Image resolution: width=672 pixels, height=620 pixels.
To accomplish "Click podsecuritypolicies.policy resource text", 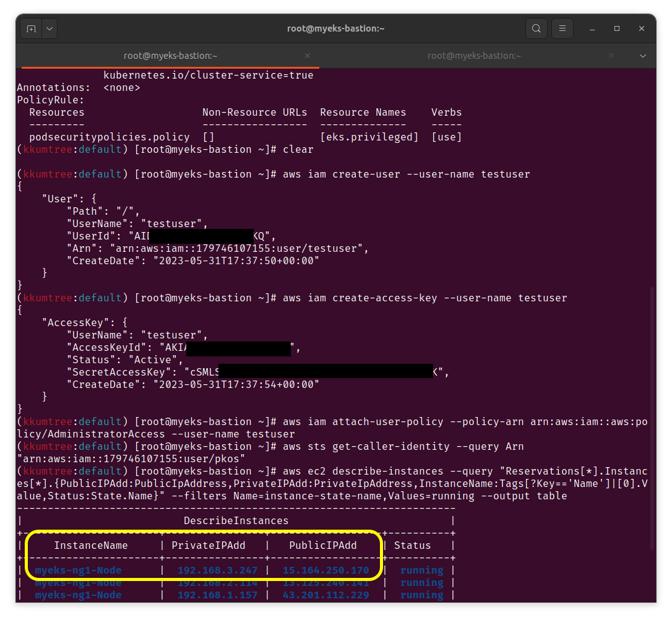I will 110,137.
